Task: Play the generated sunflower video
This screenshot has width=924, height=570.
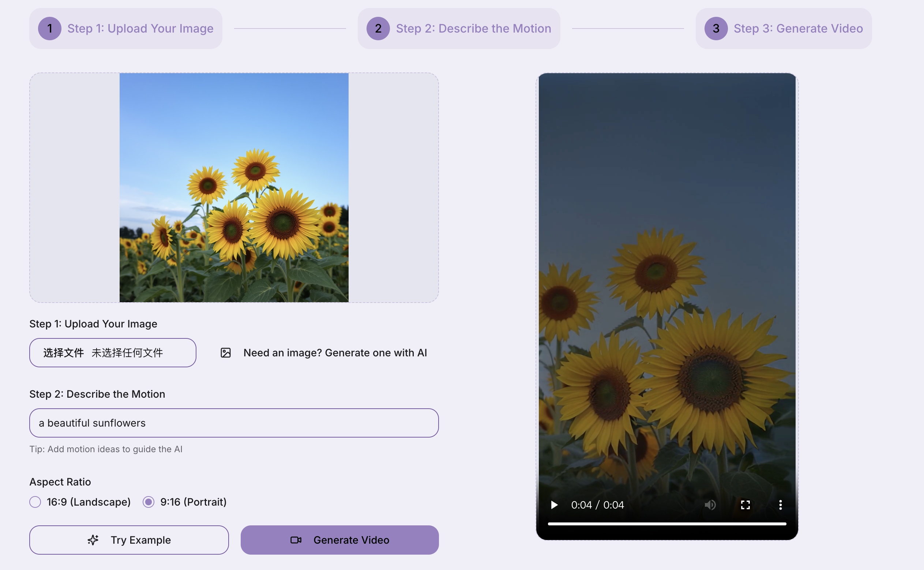Action: click(x=554, y=505)
